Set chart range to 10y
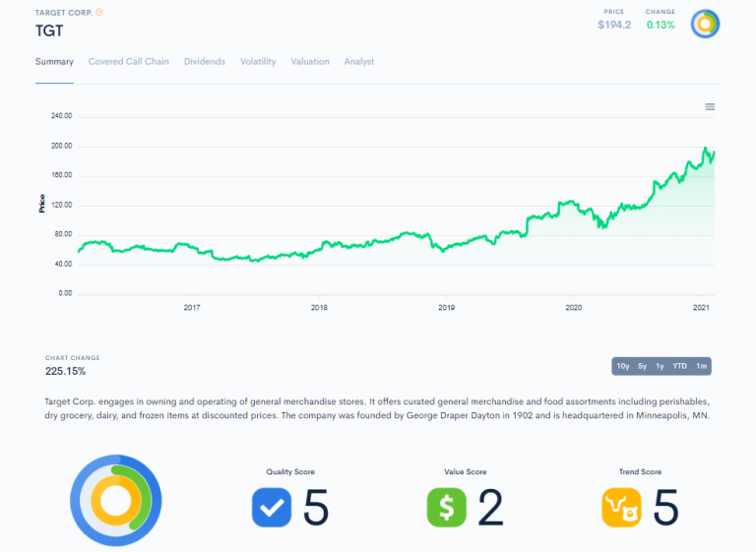 click(622, 366)
